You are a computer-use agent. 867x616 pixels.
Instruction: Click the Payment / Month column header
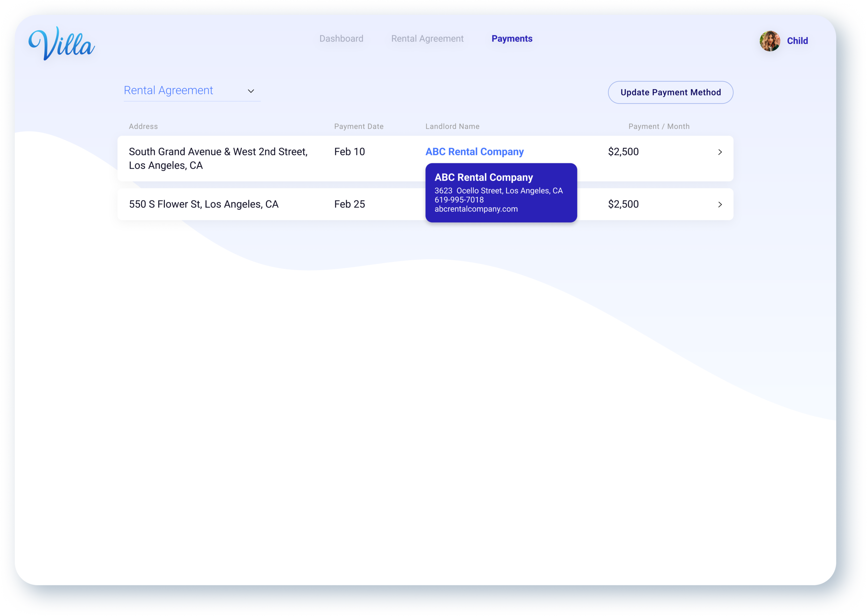click(658, 126)
